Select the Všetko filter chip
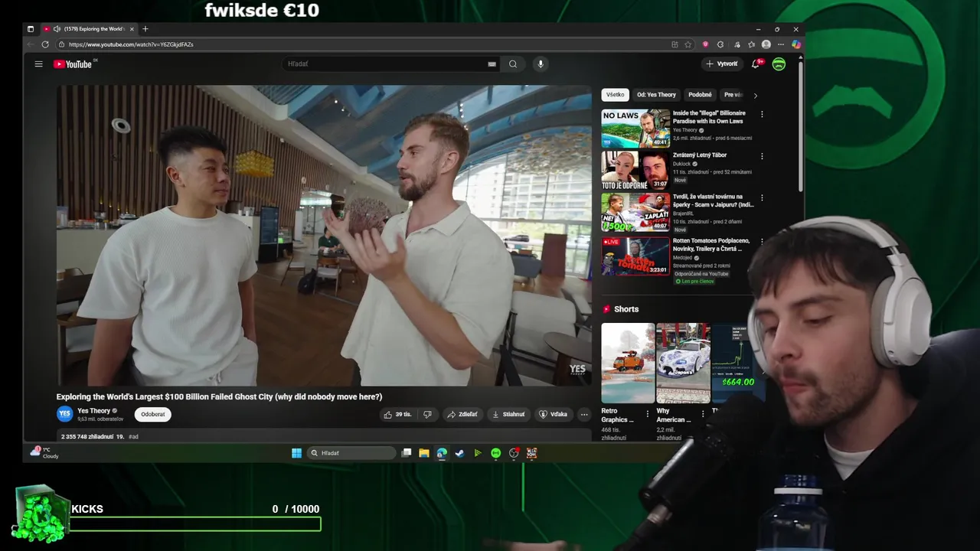980x551 pixels. pos(616,95)
